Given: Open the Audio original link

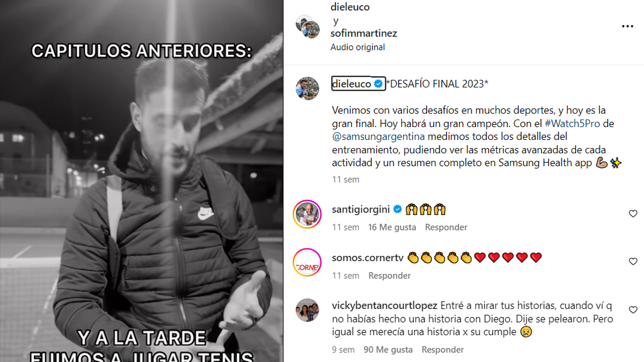Looking at the screenshot, I should 357,47.
